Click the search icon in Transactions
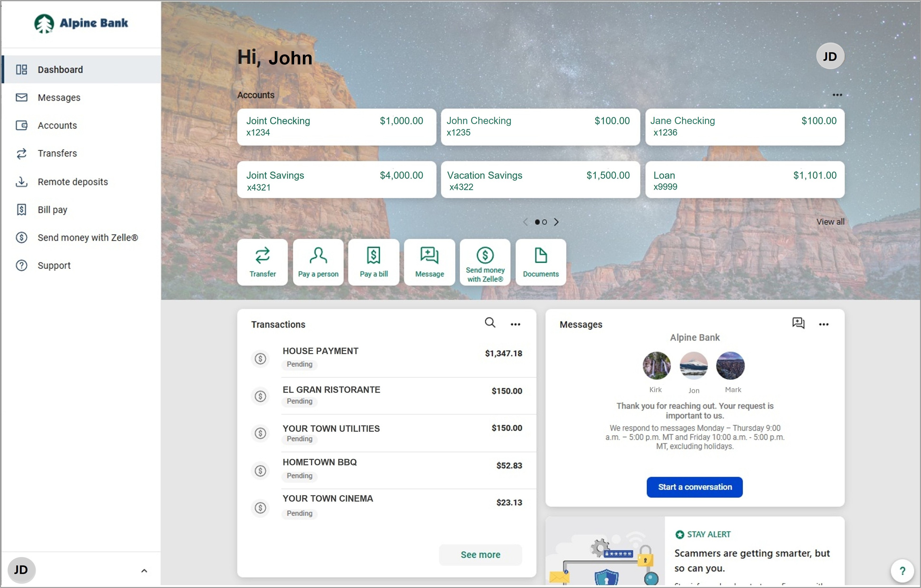Viewport: 921px width, 588px height. [490, 323]
